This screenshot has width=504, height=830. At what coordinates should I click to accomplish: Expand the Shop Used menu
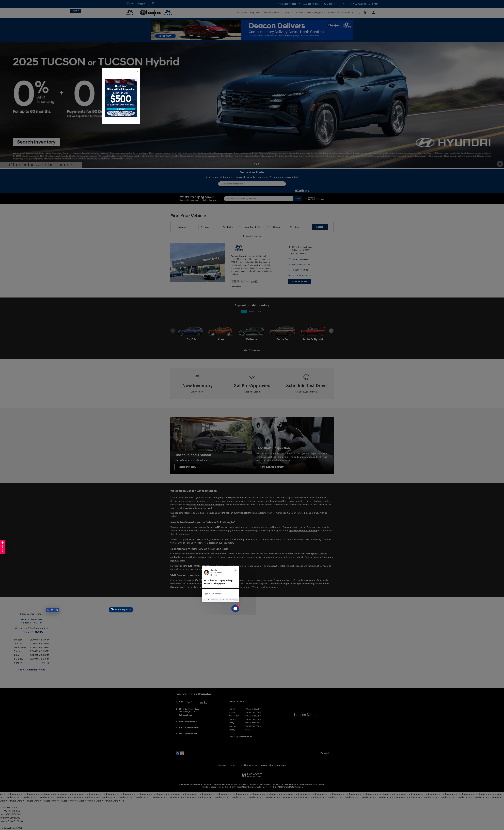click(255, 13)
